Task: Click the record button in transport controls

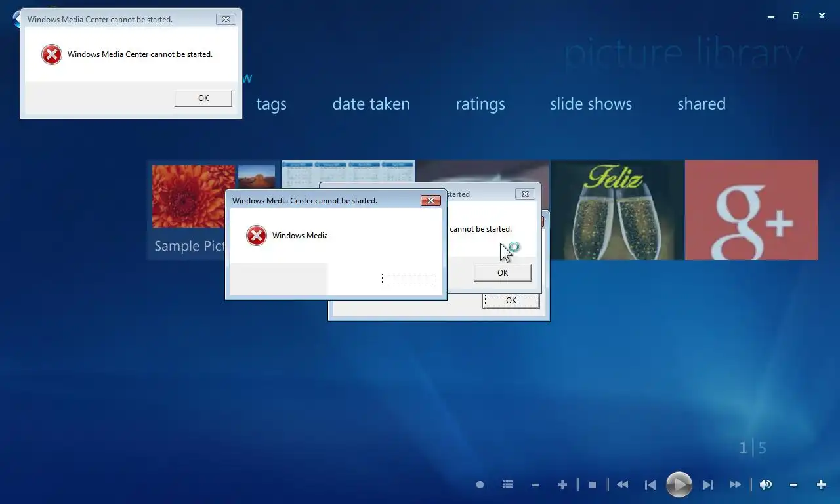Action: point(480,485)
